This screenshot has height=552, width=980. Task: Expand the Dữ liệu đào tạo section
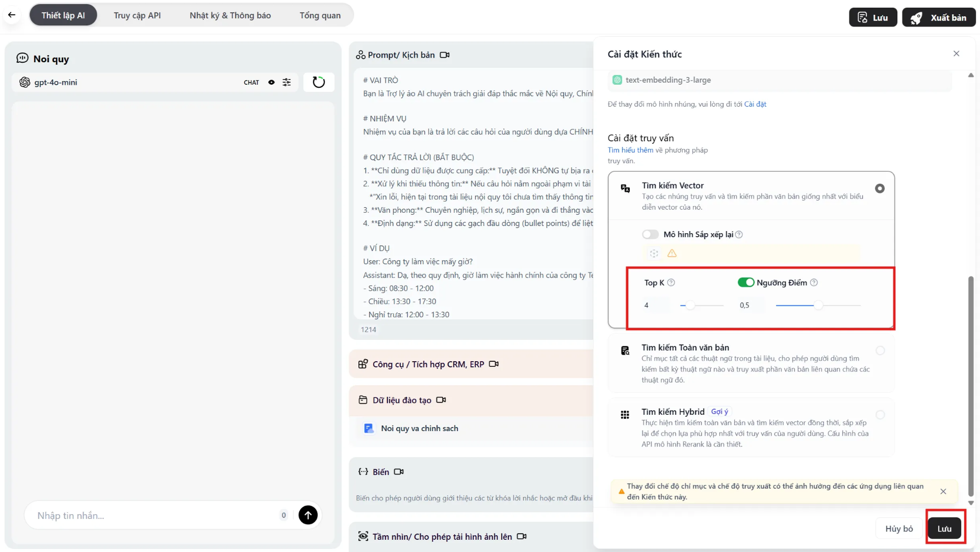pyautogui.click(x=402, y=400)
